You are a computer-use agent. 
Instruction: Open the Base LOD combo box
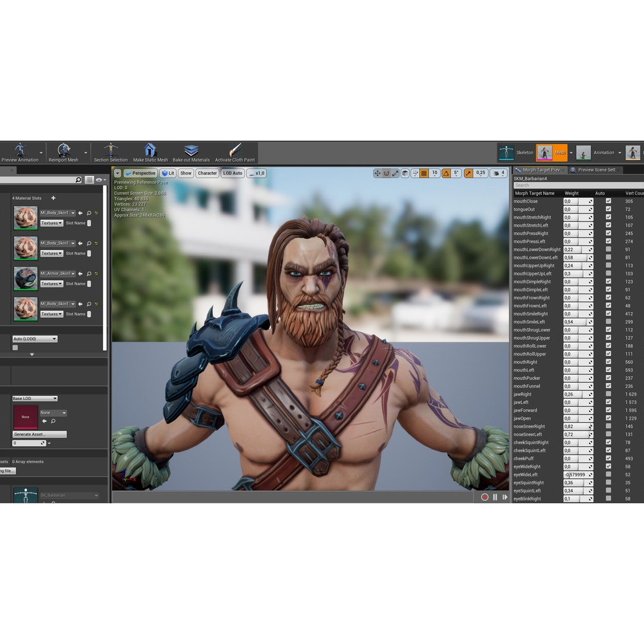click(35, 398)
